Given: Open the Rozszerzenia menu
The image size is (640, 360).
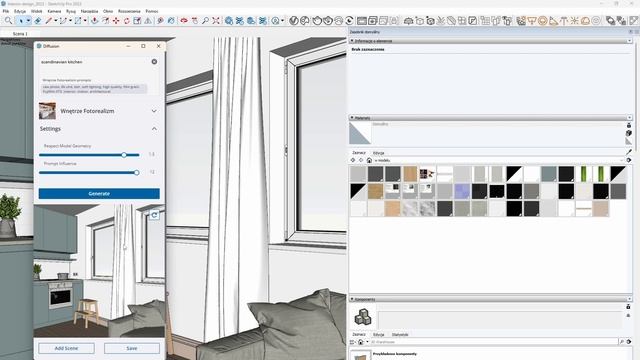Looking at the screenshot, I should 129,11.
